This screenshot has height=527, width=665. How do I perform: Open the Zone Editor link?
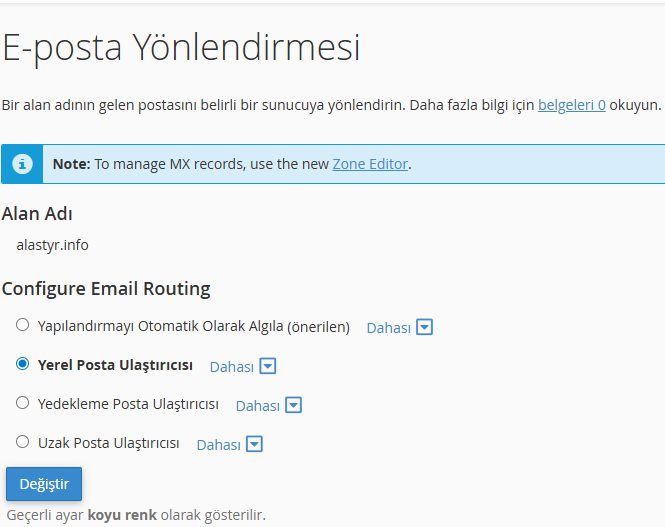coord(370,163)
